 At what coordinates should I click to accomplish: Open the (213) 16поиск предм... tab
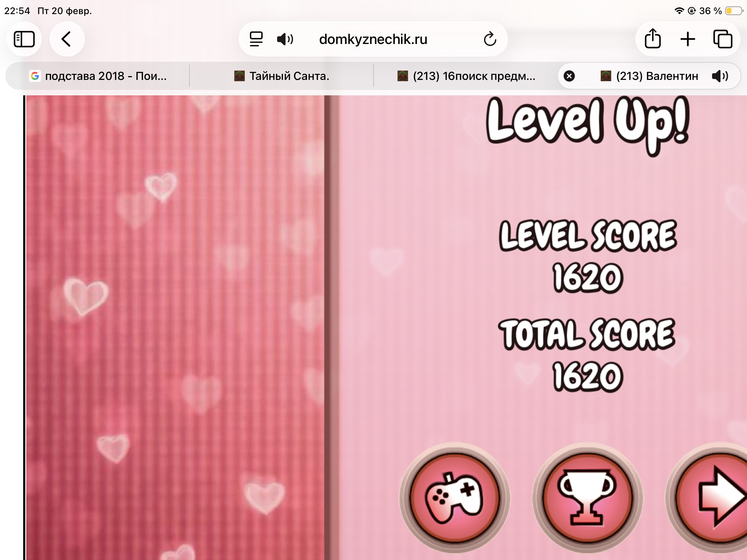[x=466, y=76]
